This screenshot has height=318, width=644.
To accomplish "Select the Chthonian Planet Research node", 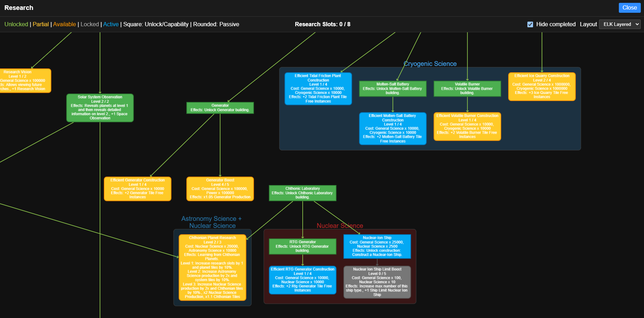I will click(212, 268).
